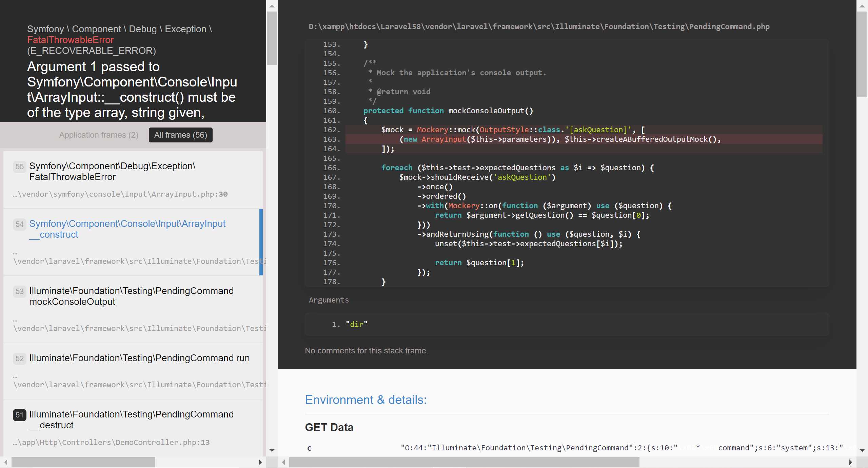The height and width of the screenshot is (468, 868).
Task: Click left arrow of details pane horizontal scrollbar
Action: pyautogui.click(x=283, y=462)
